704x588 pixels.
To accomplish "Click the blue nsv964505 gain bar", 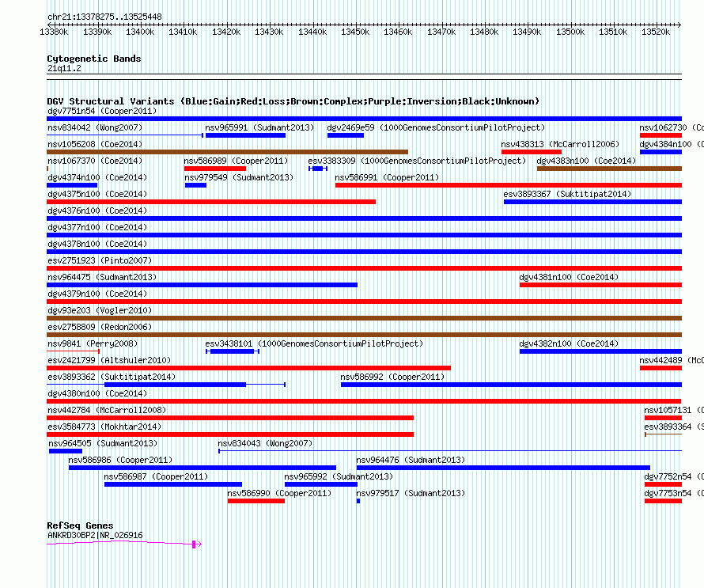I will point(66,451).
